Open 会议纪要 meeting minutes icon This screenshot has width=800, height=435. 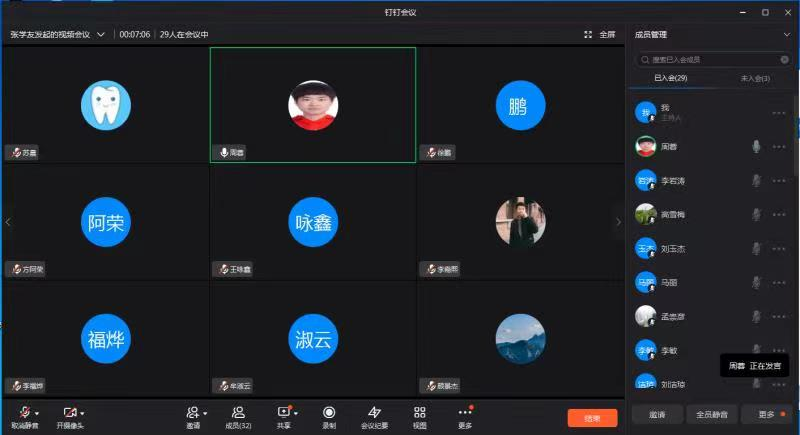[374, 412]
